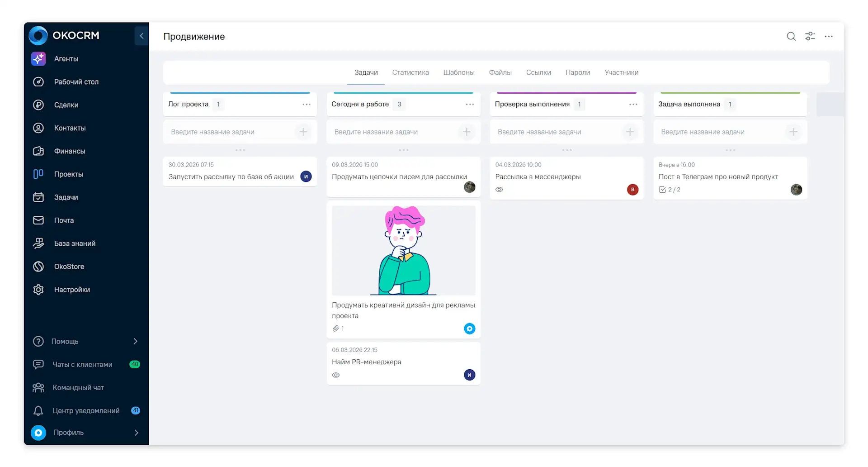The height and width of the screenshot is (467, 868).
Task: Open task Рассылка в мессенджеры
Action: pyautogui.click(x=538, y=177)
